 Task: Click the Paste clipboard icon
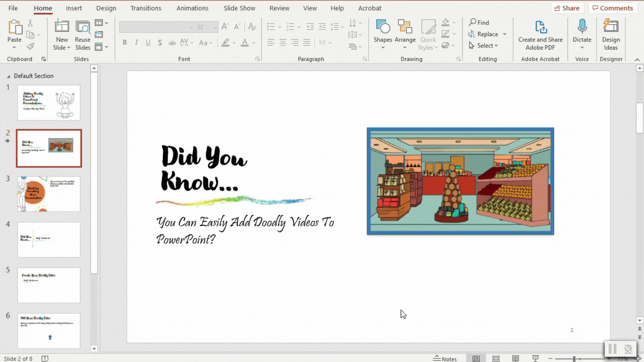[14, 27]
